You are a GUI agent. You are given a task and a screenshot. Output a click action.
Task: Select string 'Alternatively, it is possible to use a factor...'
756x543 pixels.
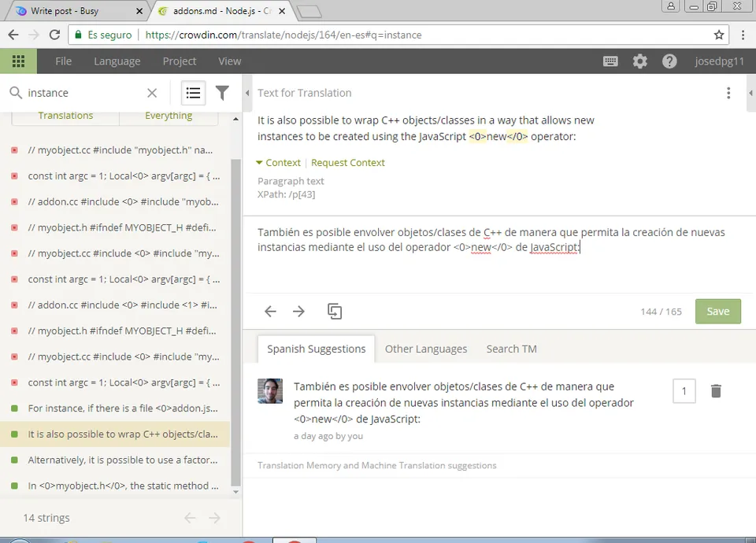click(115, 460)
